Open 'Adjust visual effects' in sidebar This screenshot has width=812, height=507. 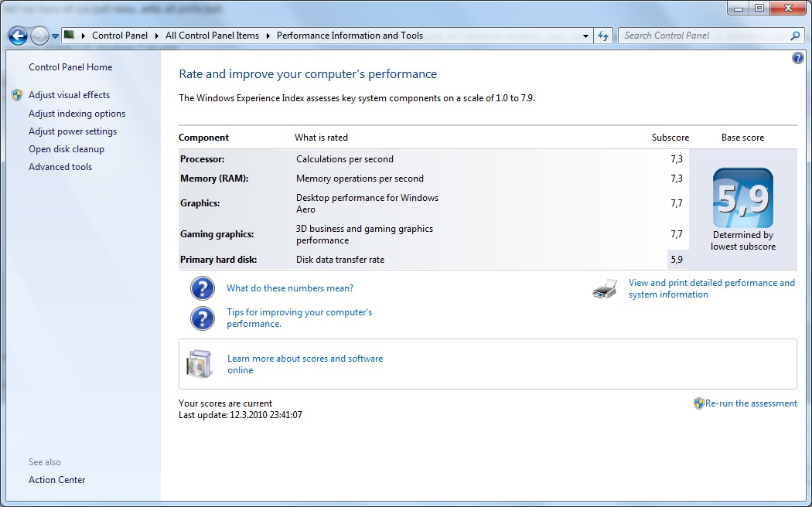[69, 95]
